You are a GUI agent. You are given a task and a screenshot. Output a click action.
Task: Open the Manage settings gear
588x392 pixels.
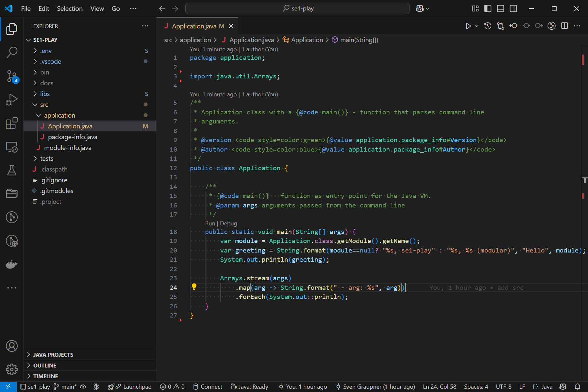[12, 369]
